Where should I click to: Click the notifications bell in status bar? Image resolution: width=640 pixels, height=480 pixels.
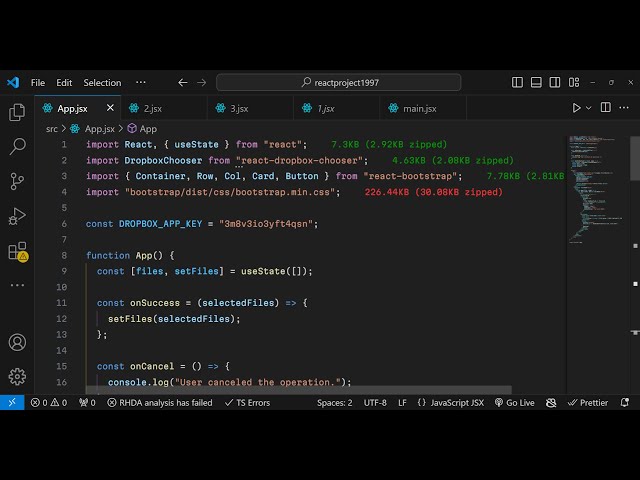pos(624,403)
